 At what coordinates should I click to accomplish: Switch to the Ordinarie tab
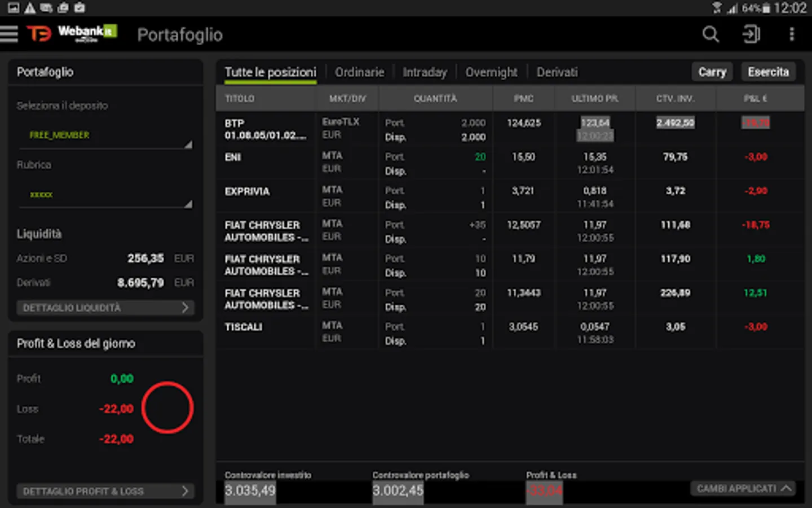tap(359, 72)
